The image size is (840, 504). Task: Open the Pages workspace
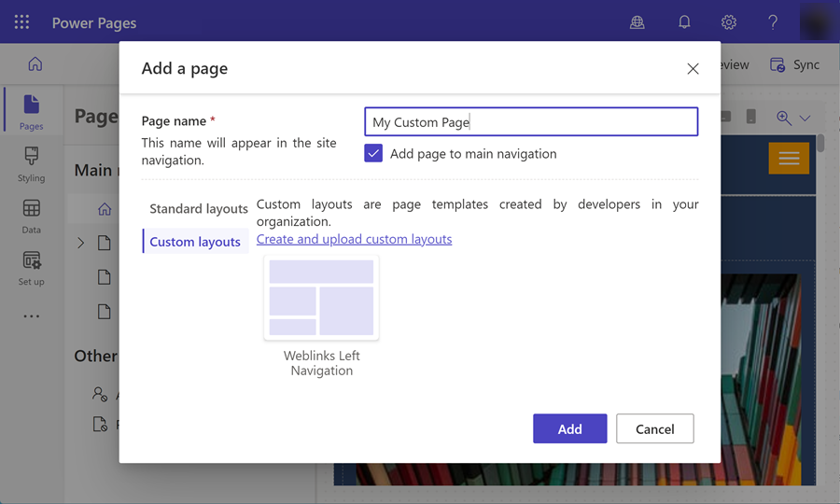31,113
